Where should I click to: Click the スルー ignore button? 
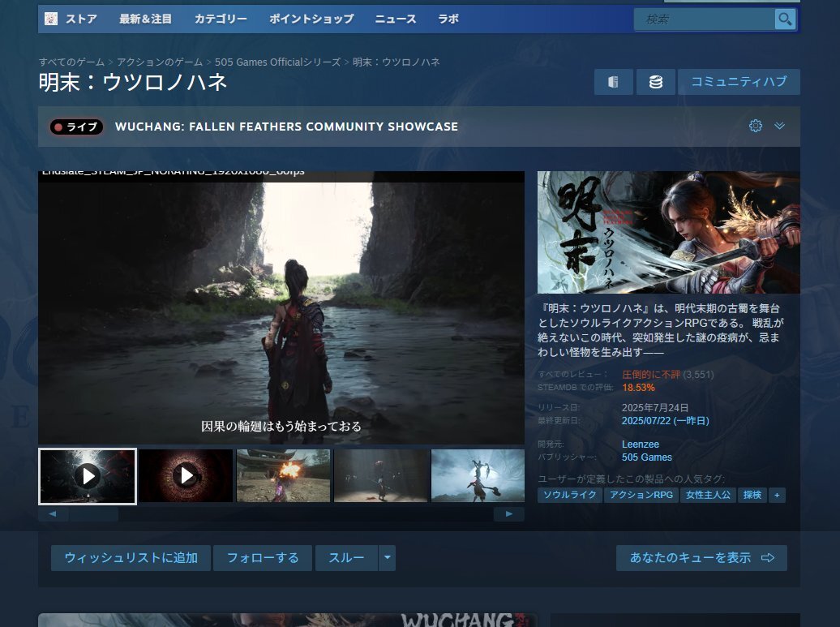(346, 558)
